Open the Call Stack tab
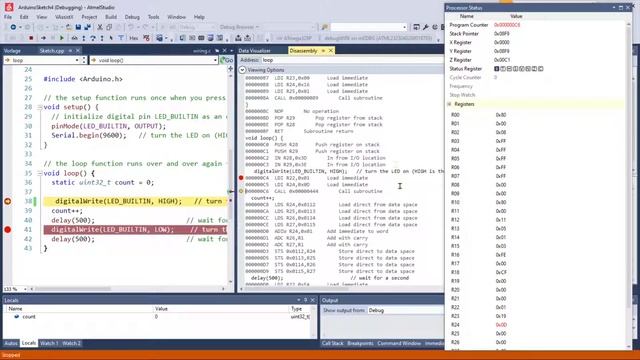Screen dimensions: 640x360 tap(332, 343)
